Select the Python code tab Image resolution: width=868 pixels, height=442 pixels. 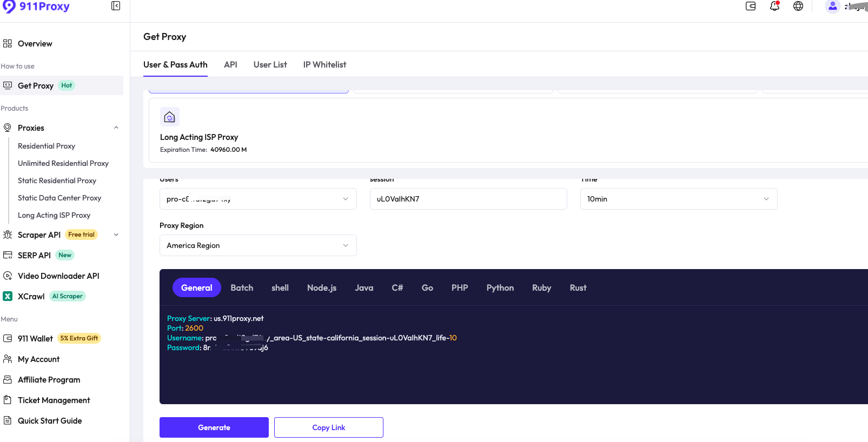500,287
